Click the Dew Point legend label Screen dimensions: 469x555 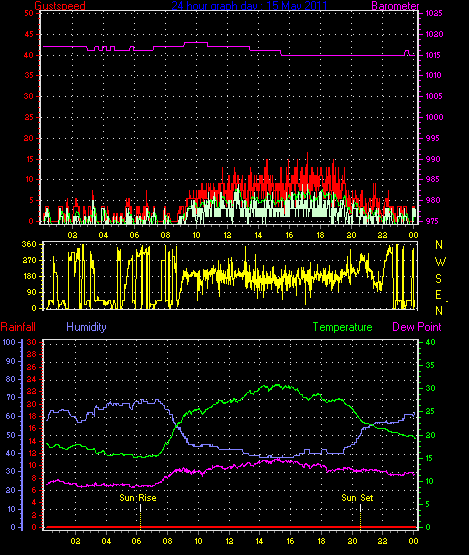click(x=417, y=327)
